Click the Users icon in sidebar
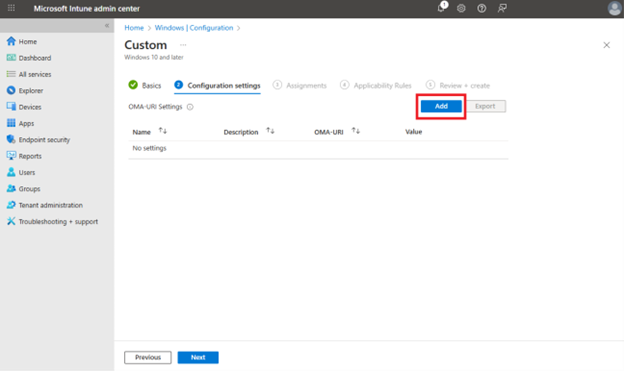This screenshot has width=624, height=371. [11, 172]
